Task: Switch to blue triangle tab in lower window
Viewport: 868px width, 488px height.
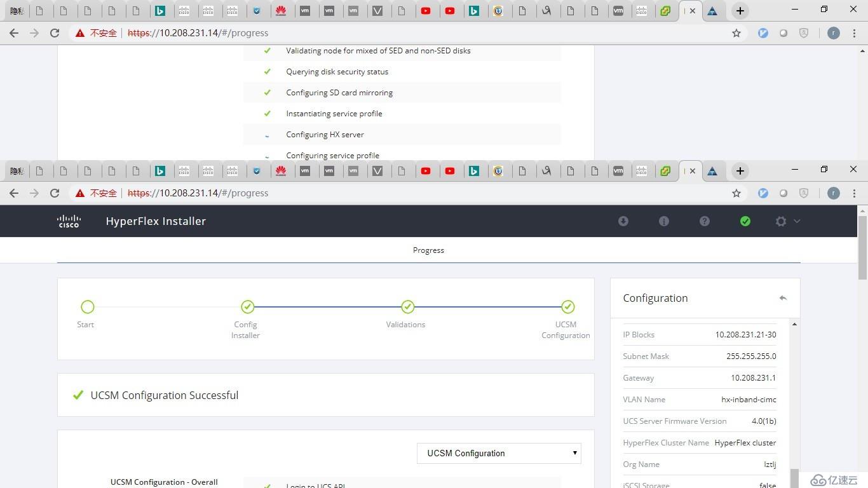Action: tap(712, 171)
